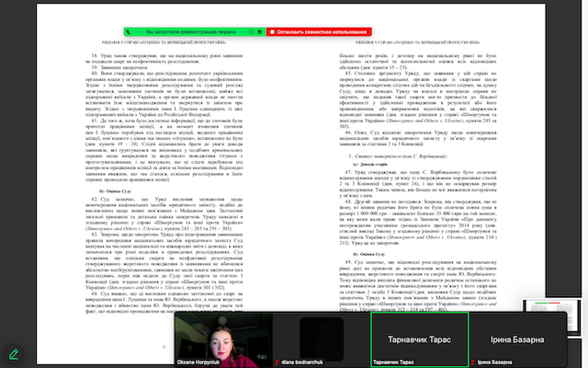Click left page header 'Рішення у справі'
The width and height of the screenshot is (588, 368).
point(164,42)
